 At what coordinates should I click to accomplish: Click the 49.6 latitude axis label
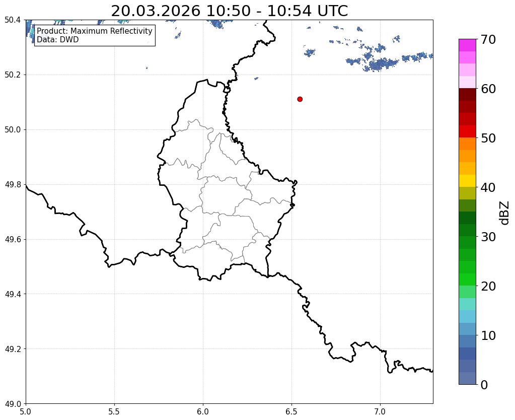13,240
